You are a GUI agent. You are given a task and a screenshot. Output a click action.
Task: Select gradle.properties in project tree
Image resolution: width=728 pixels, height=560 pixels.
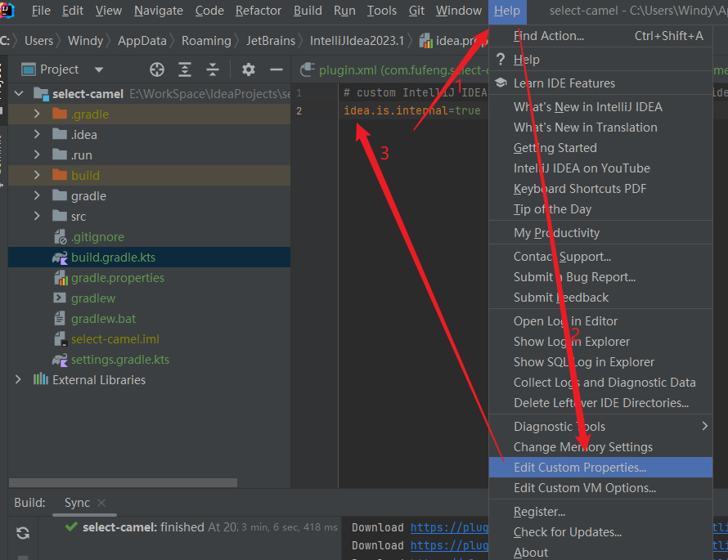(118, 278)
